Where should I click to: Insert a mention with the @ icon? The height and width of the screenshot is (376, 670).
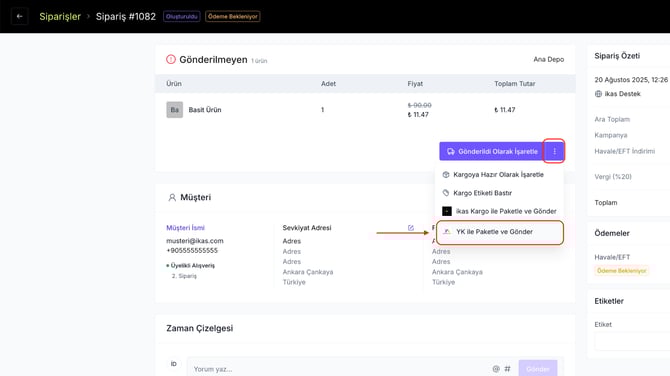pos(496,369)
